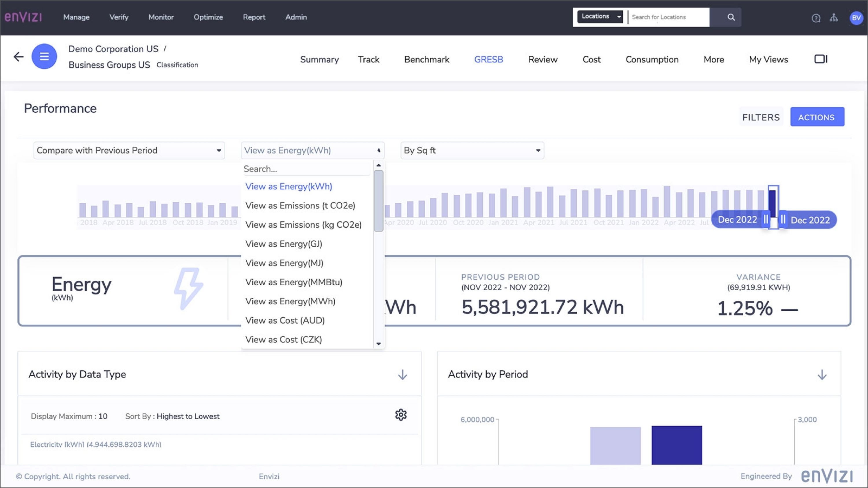Screen dimensions: 868x488
Task: Open the organization hierarchy icon
Action: pos(834,18)
